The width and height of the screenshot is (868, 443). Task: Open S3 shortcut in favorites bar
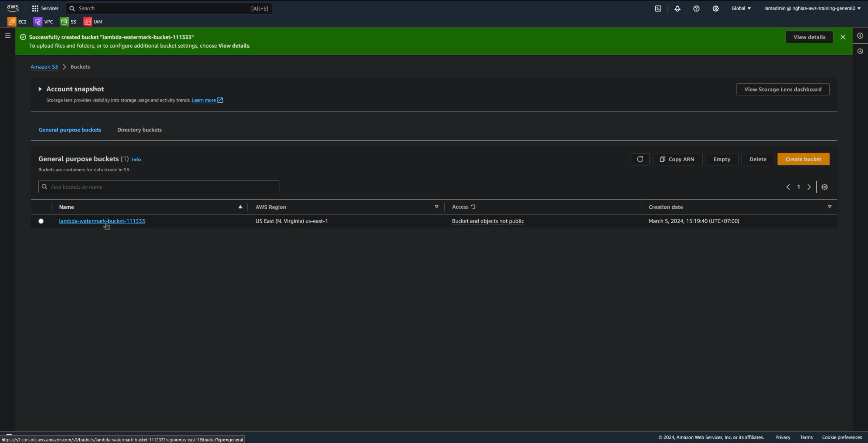[x=68, y=22]
